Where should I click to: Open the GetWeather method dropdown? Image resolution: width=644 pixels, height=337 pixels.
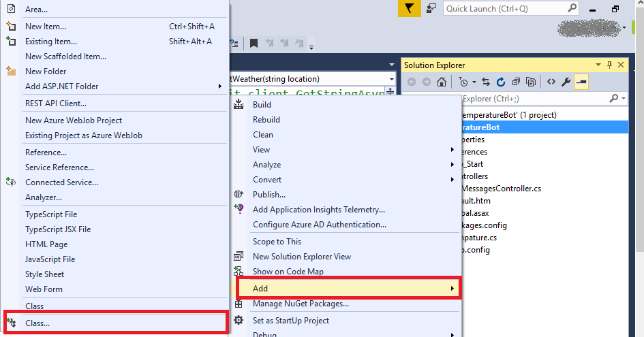coord(390,79)
